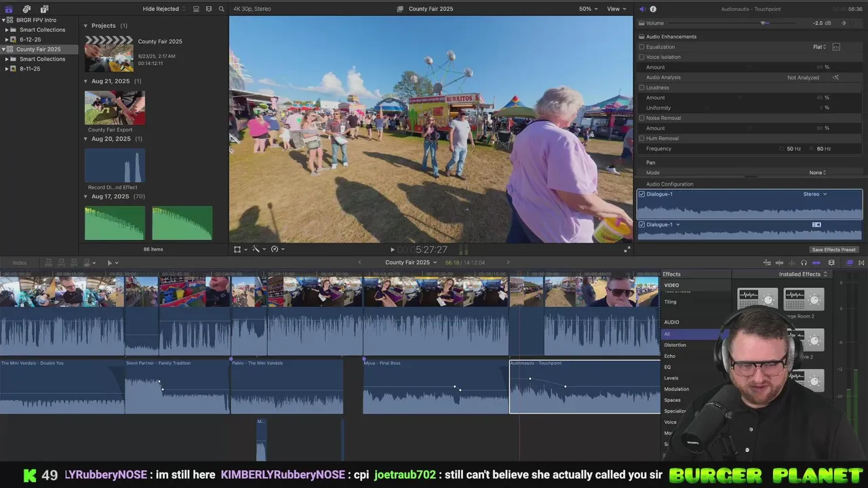The image size is (868, 488).
Task: Select the Echo audio effects category
Action: 669,356
